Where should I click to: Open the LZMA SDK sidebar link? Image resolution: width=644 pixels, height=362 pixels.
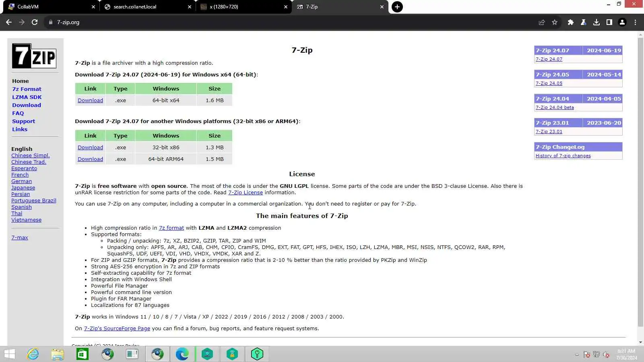(27, 97)
